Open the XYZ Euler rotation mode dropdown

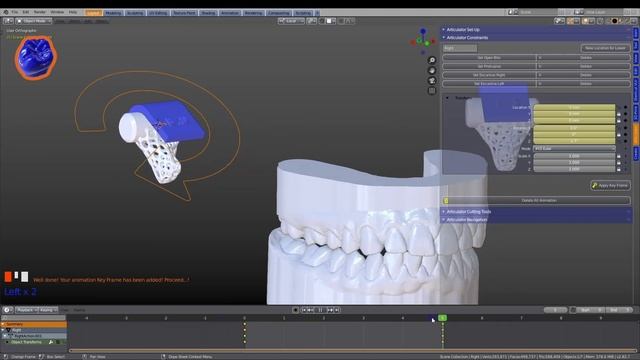coord(574,149)
